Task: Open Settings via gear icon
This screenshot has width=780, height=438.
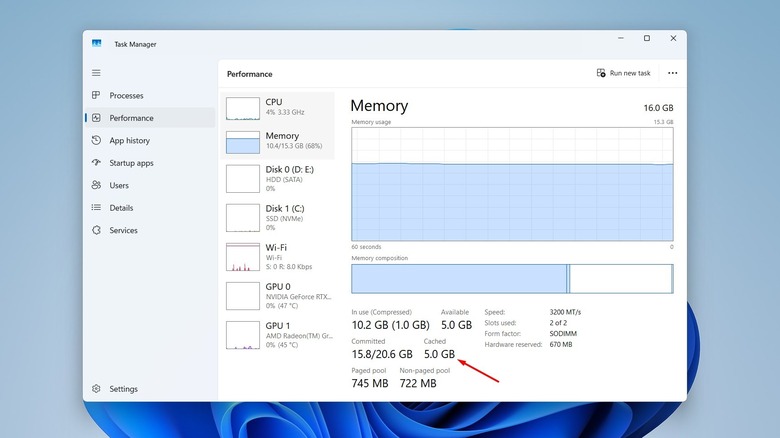Action: 96,389
